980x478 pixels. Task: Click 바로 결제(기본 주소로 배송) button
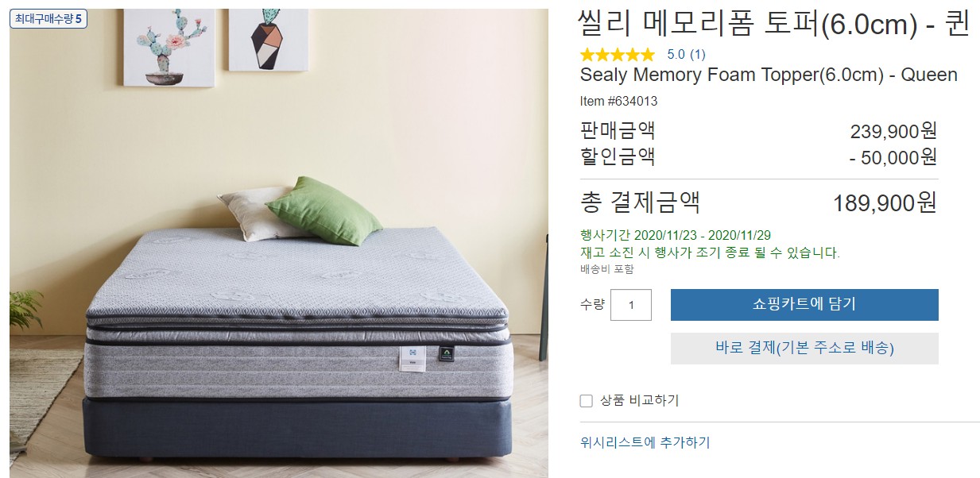[804, 348]
